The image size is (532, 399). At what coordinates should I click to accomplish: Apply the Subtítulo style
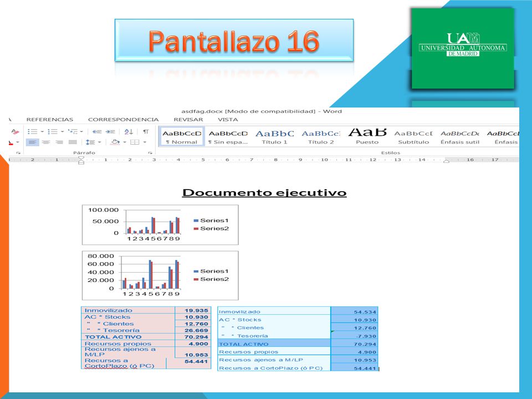[413, 137]
